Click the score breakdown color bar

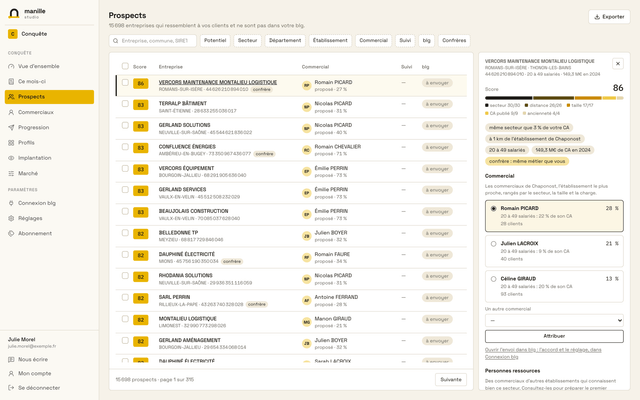coord(554,98)
